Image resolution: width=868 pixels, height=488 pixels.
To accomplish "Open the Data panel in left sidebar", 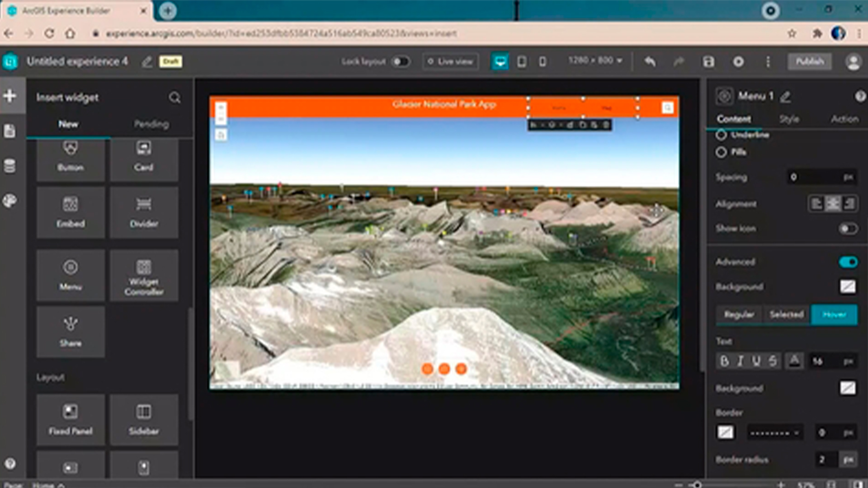I will [10, 166].
